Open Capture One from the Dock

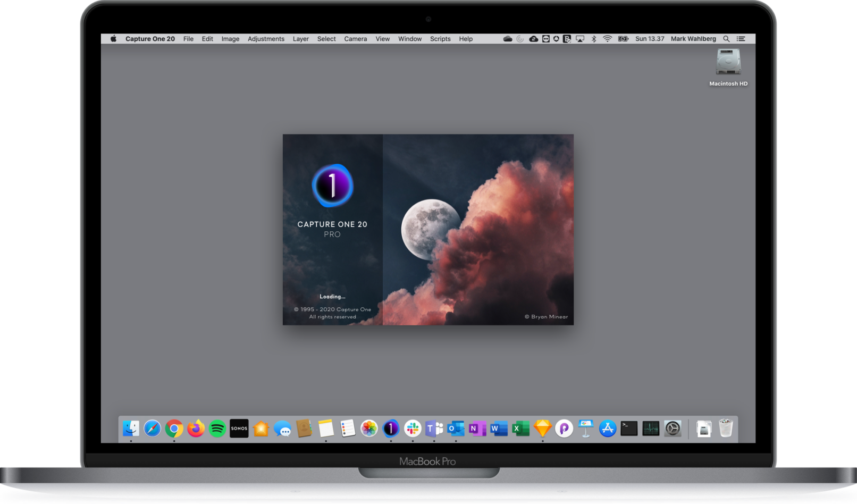[390, 429]
